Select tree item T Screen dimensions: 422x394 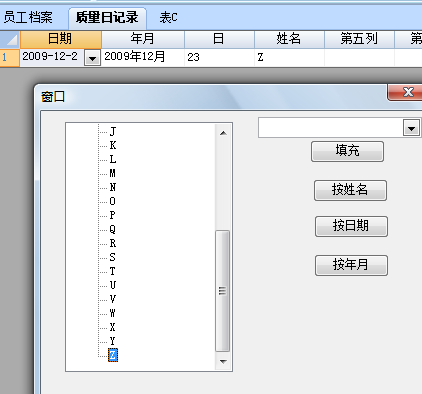coord(113,271)
